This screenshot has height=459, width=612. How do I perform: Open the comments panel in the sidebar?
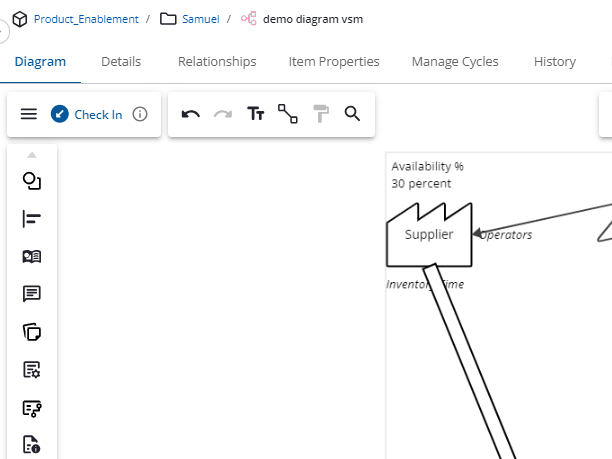tap(32, 294)
